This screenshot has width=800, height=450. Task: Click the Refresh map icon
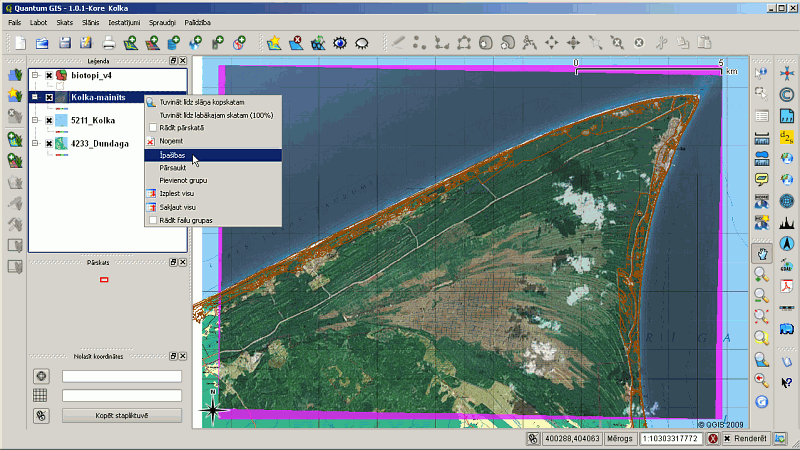pos(761,402)
